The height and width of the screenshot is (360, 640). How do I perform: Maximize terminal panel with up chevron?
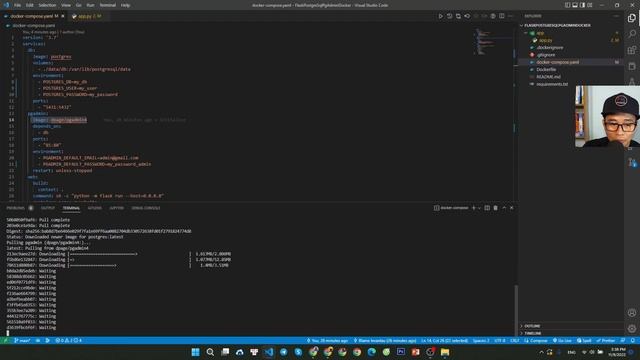coord(504,208)
